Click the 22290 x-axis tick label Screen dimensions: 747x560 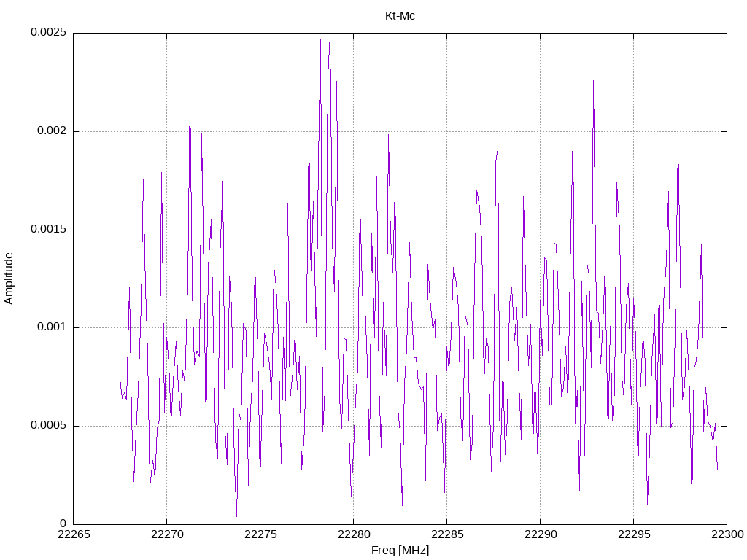tap(541, 534)
